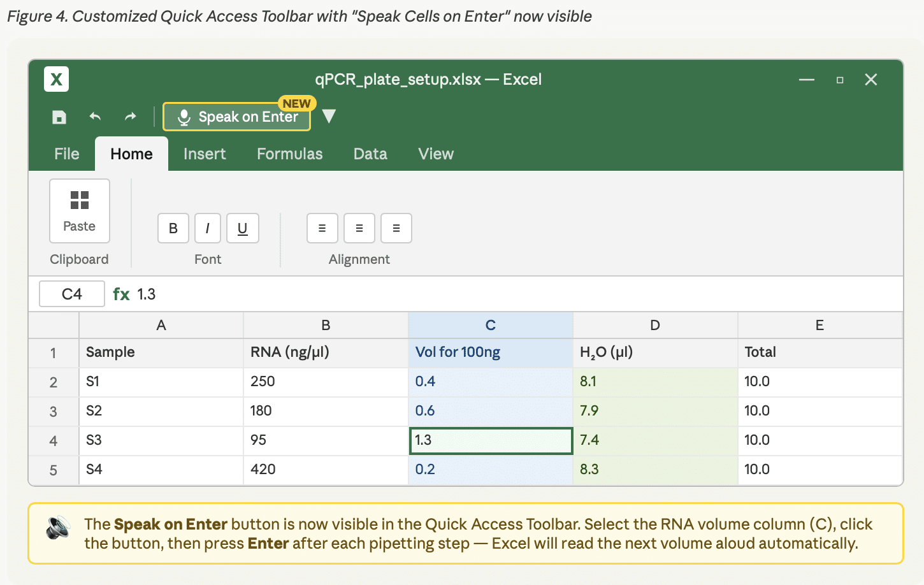Select column D header
Image resolution: width=924 pixels, height=585 pixels.
point(655,325)
